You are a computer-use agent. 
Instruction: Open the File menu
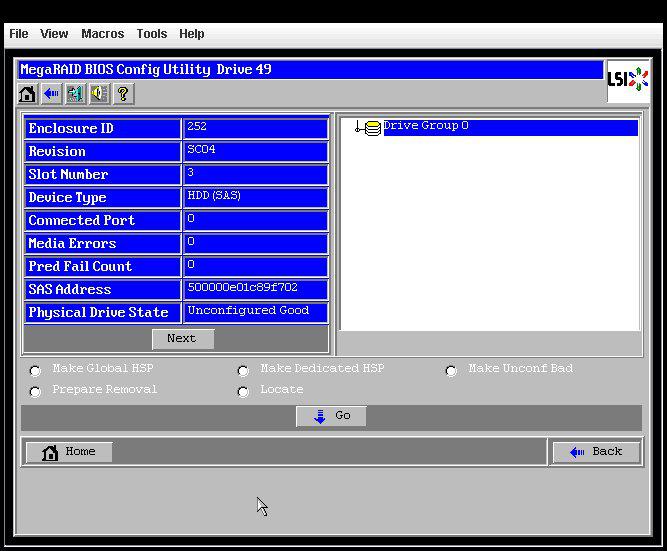(x=18, y=34)
